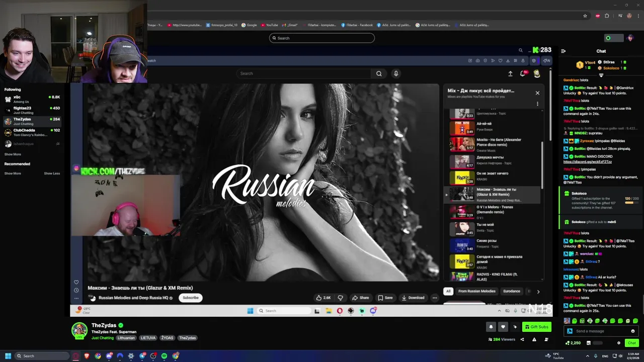Click the green Gift Subs button
Image resolution: width=644 pixels, height=362 pixels.
point(536,327)
